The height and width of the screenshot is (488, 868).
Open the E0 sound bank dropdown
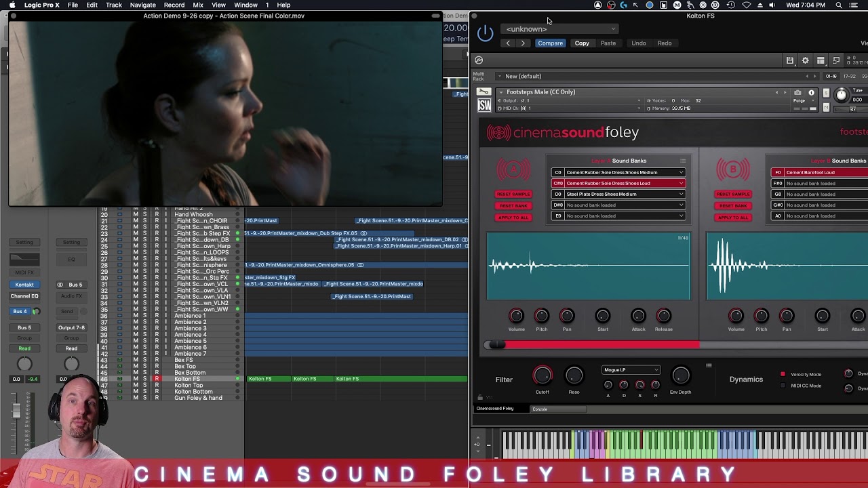point(618,216)
